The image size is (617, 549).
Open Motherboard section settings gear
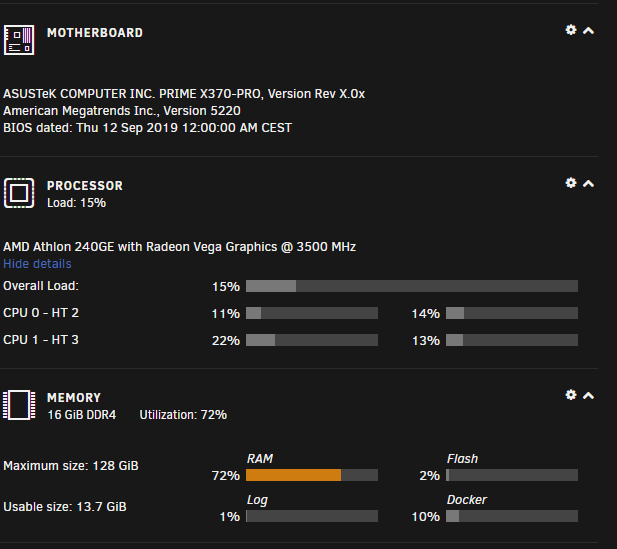pos(571,30)
